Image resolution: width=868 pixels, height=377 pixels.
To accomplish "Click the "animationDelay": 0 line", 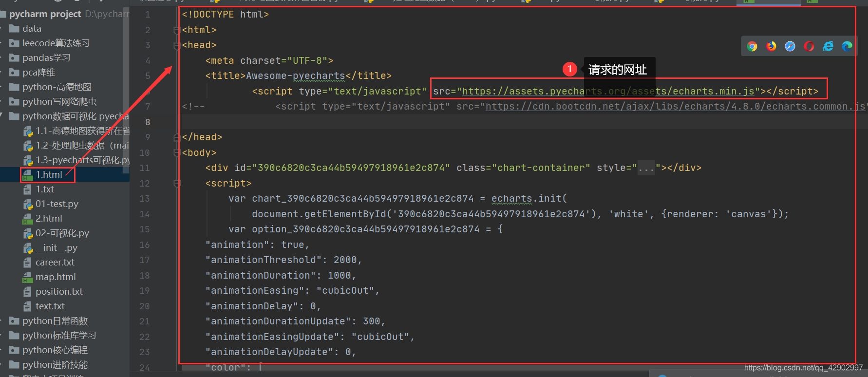I will [263, 306].
